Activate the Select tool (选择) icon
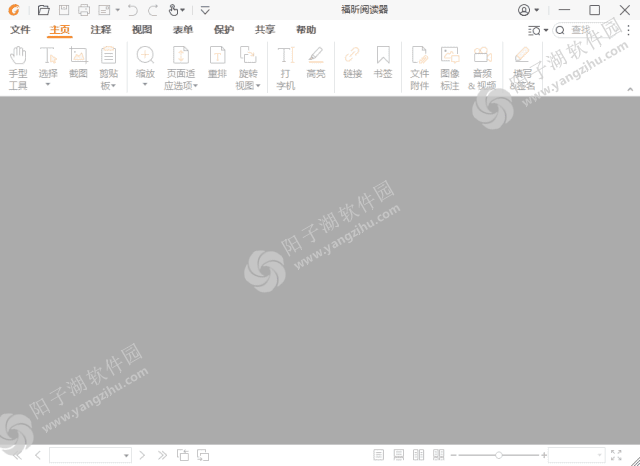The width and height of the screenshot is (640, 466). [x=48, y=55]
